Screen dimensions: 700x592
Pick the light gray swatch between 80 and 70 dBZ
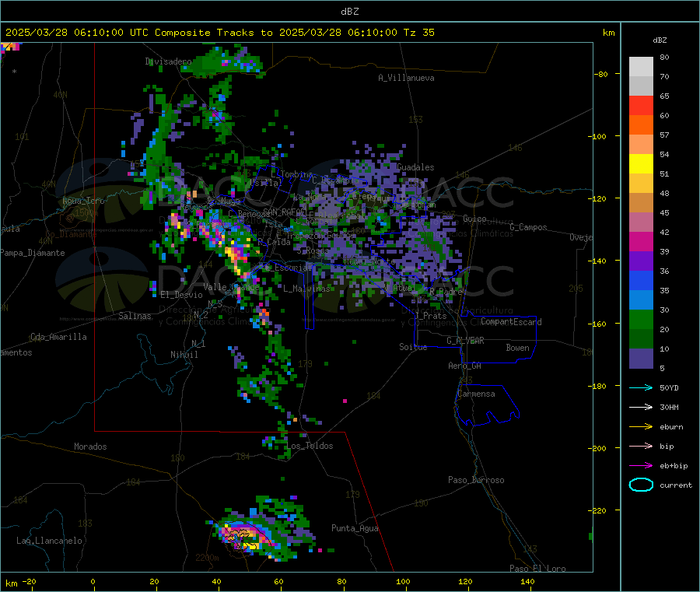(x=641, y=67)
